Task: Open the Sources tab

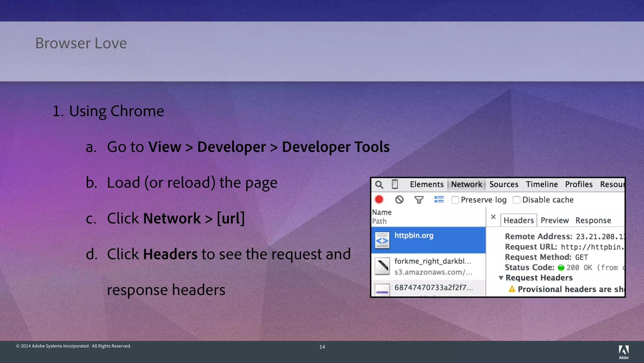Action: [x=504, y=184]
